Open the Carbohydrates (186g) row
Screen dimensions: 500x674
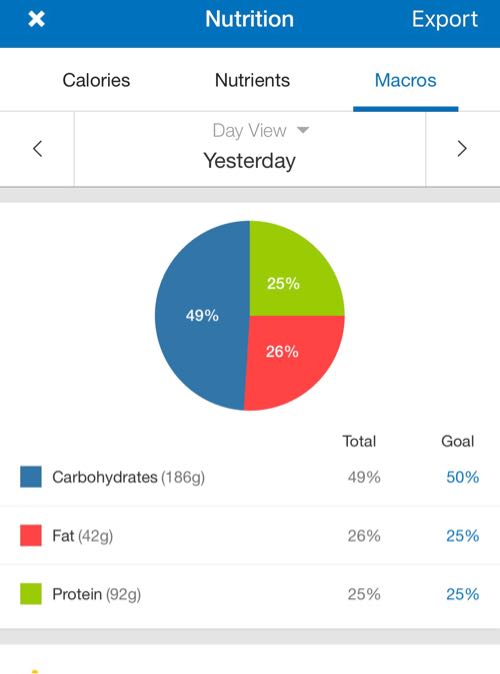[x=250, y=477]
